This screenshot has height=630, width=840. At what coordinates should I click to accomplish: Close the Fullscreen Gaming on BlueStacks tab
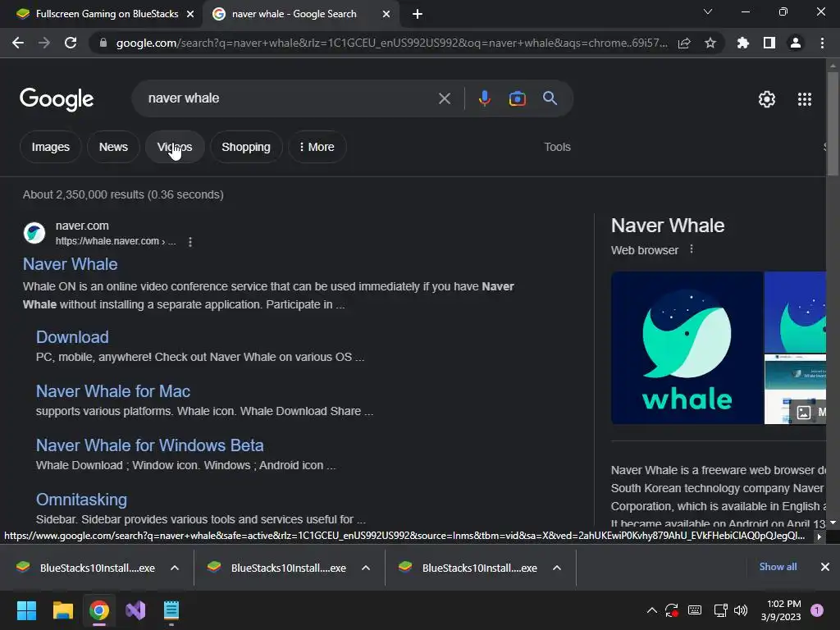click(190, 14)
